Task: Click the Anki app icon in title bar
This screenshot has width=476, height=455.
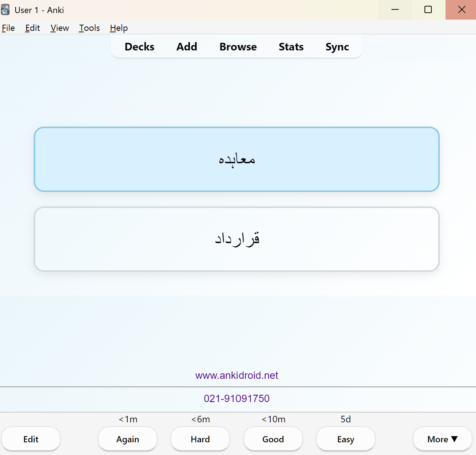Action: click(5, 10)
